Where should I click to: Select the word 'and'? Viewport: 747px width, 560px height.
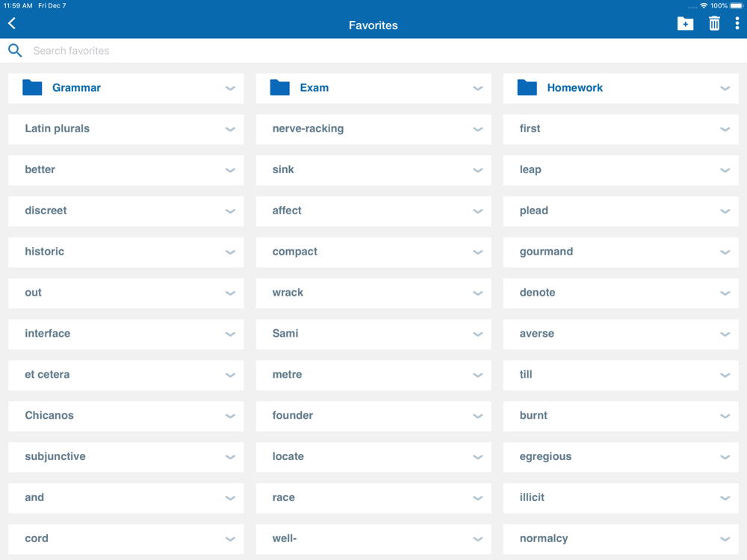point(34,497)
